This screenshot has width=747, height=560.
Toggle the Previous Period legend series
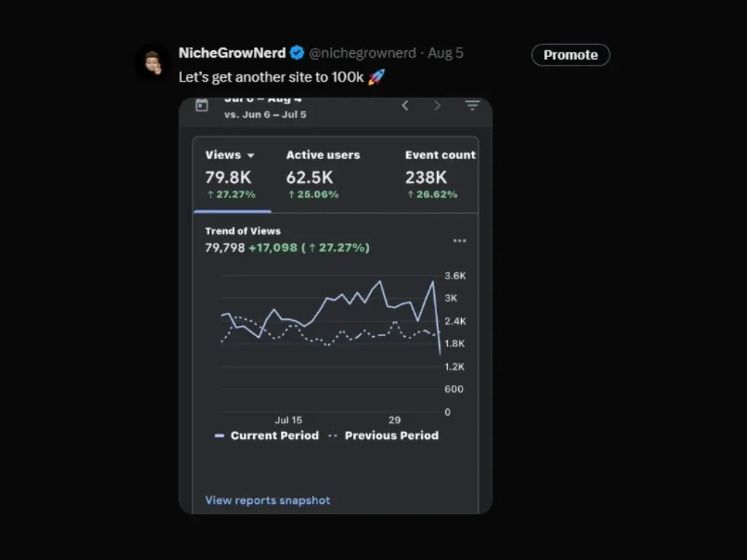click(384, 435)
